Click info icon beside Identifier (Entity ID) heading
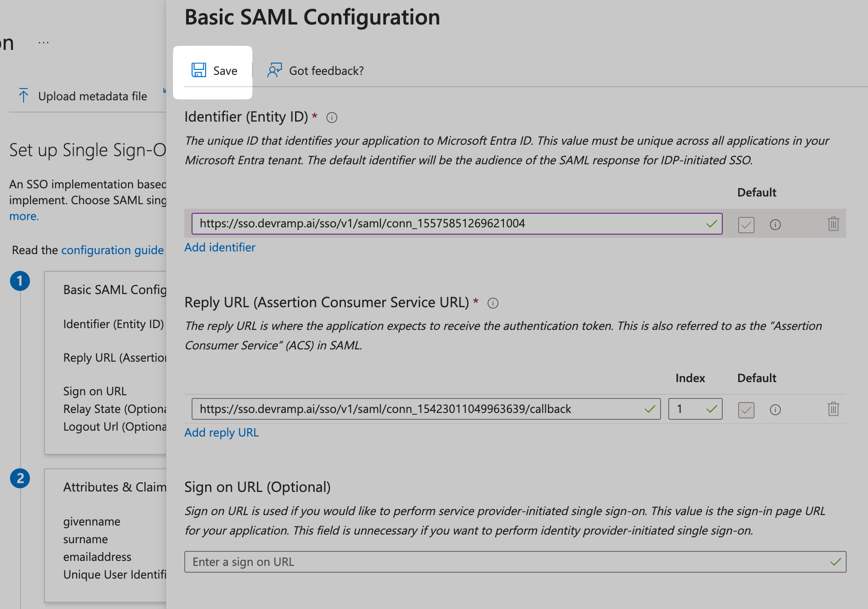Viewport: 868px width, 609px height. tap(332, 118)
